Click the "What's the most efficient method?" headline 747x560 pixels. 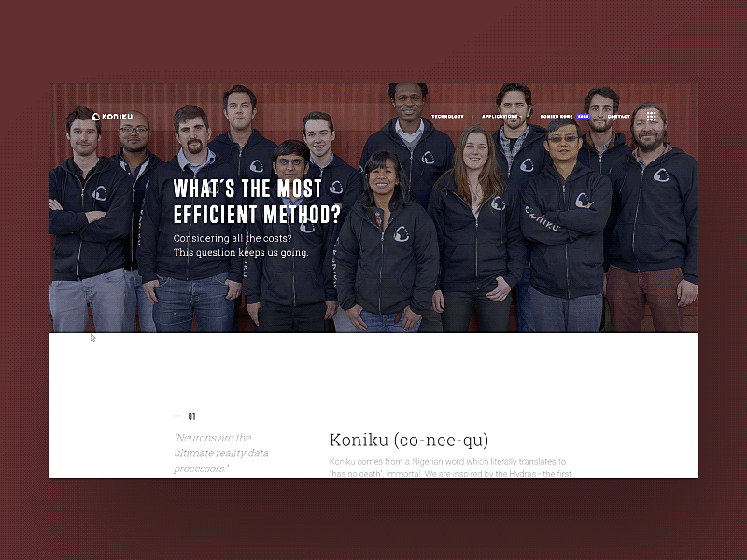point(258,202)
